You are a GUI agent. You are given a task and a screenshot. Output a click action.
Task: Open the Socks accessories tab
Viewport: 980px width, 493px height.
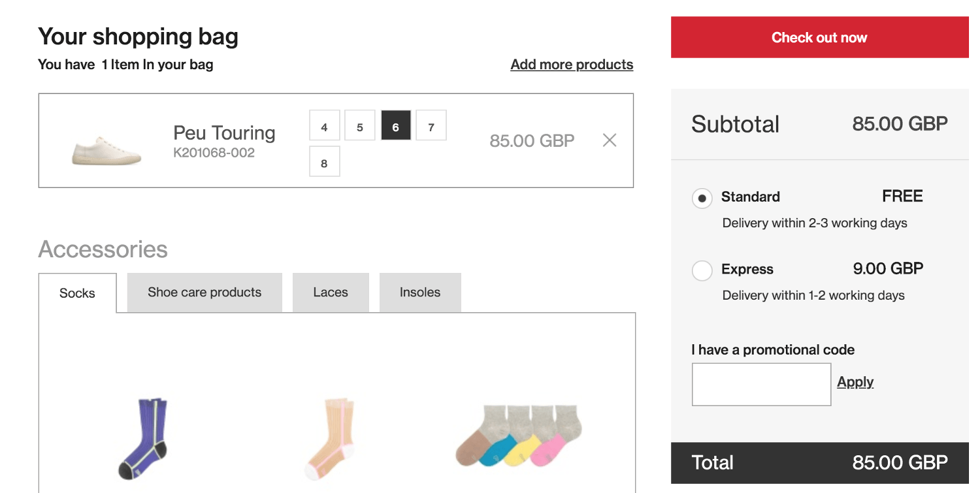pos(77,293)
